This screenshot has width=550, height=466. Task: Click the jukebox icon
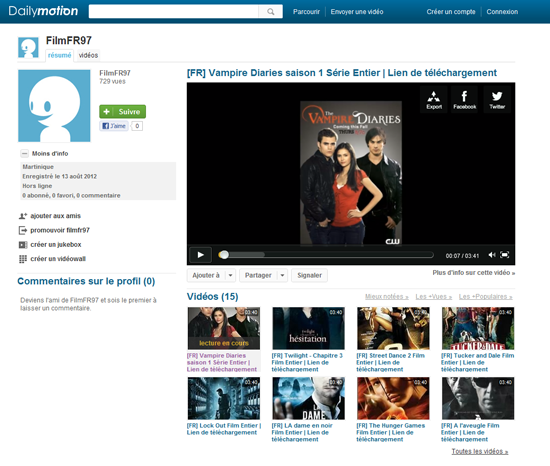23,245
